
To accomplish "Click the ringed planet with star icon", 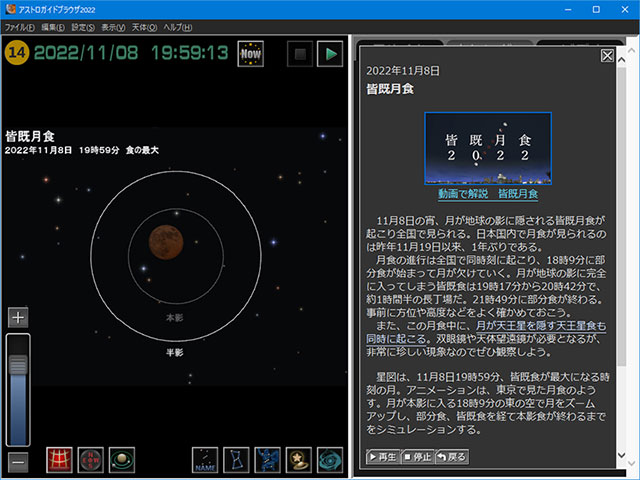I will 298,459.
